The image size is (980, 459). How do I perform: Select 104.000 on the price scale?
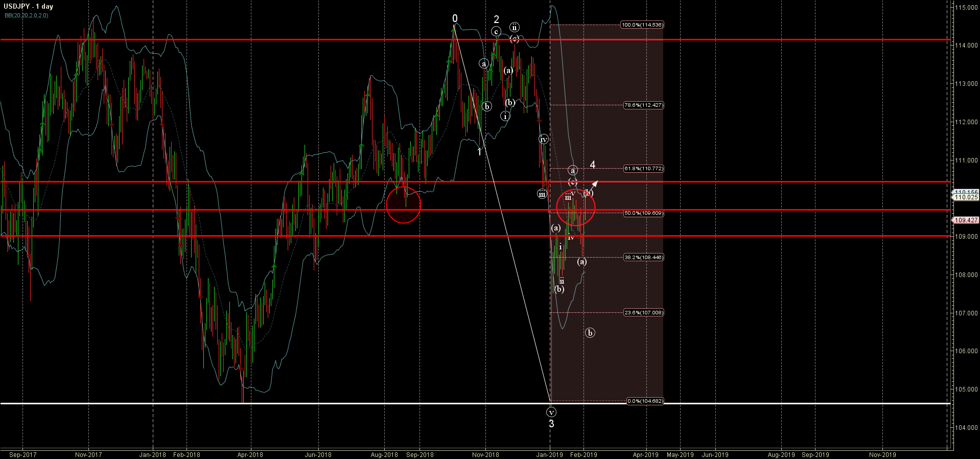tap(966, 427)
